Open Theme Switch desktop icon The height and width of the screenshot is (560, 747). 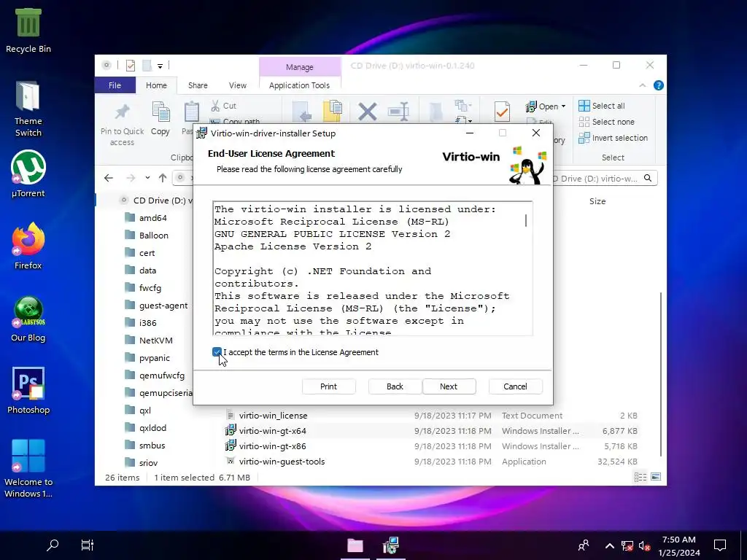coord(28,109)
